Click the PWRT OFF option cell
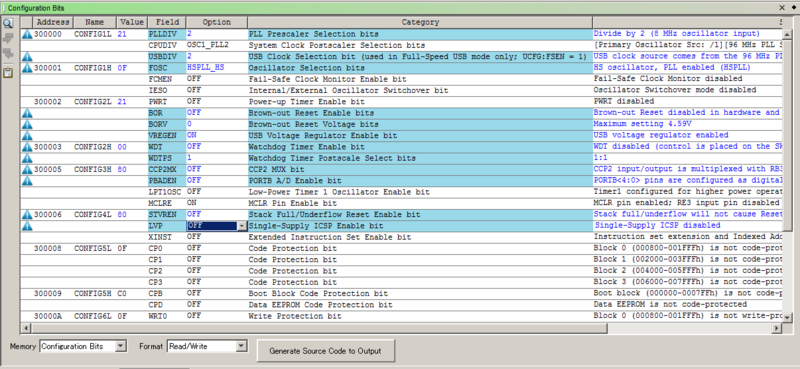This screenshot has width=800, height=369. point(217,102)
